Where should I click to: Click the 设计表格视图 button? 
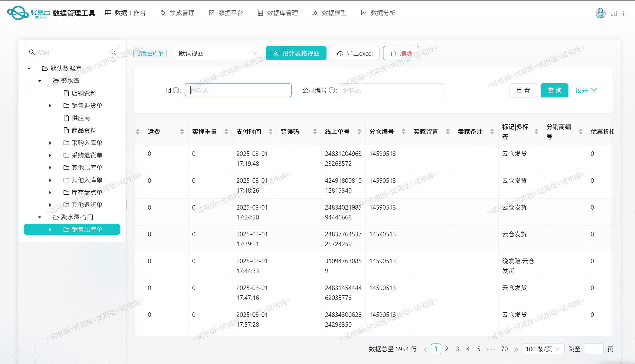pos(296,53)
